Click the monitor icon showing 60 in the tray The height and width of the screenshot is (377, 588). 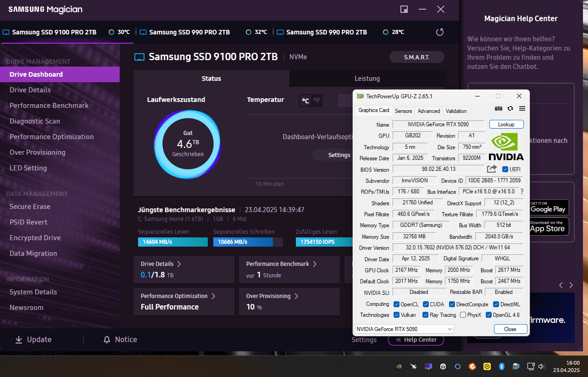pos(428,366)
